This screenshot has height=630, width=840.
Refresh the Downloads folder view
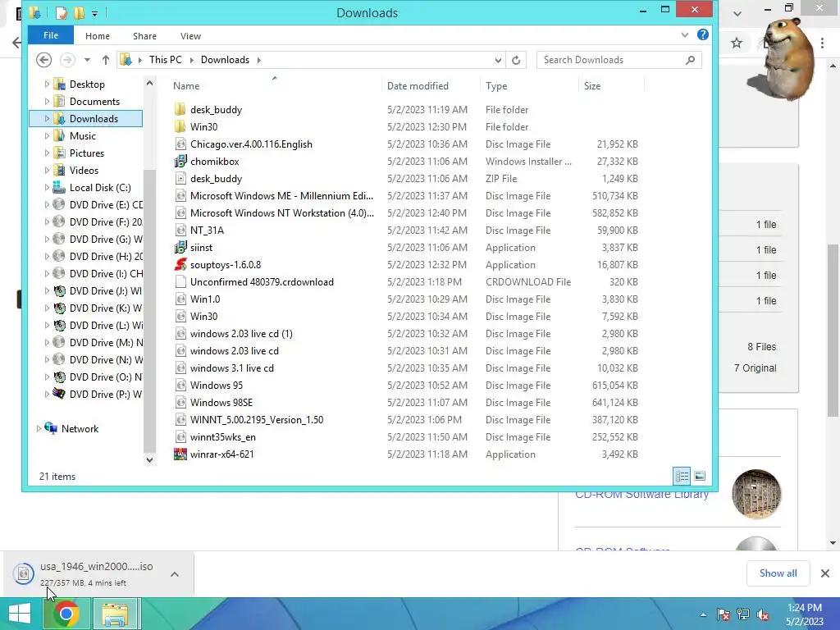click(x=516, y=60)
